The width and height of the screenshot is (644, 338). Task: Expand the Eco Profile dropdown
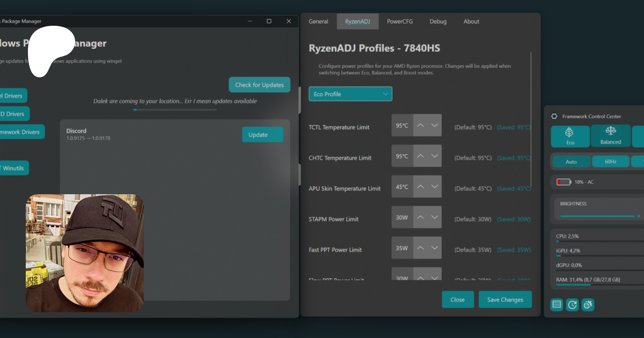point(350,94)
